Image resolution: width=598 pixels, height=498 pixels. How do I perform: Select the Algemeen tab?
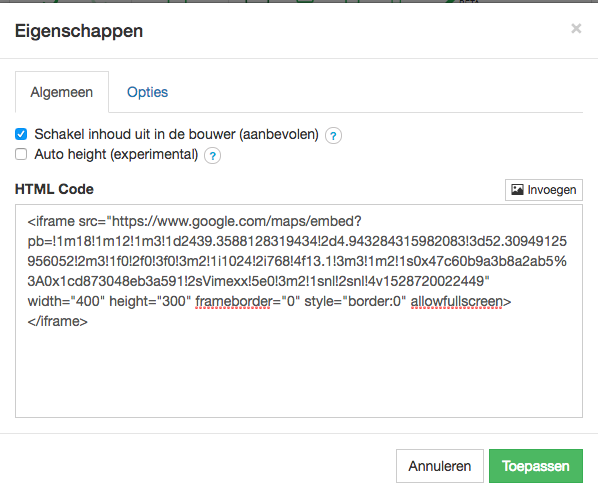click(62, 92)
